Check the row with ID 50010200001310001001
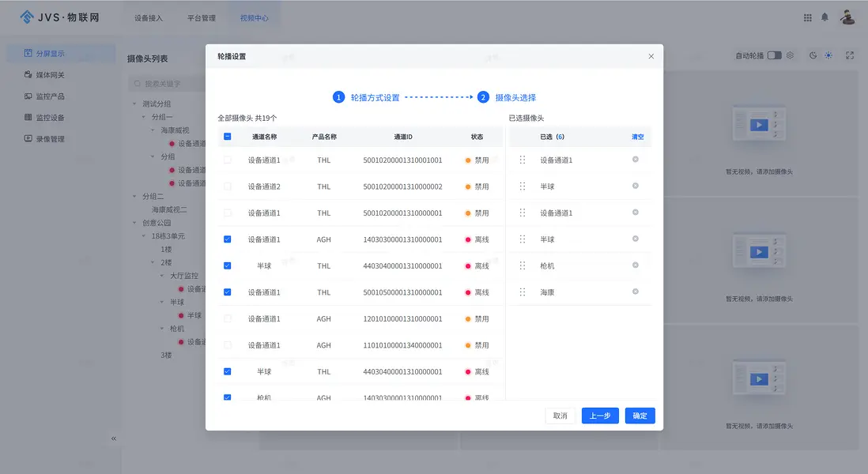Viewport: 868px width, 474px height. pyautogui.click(x=228, y=160)
